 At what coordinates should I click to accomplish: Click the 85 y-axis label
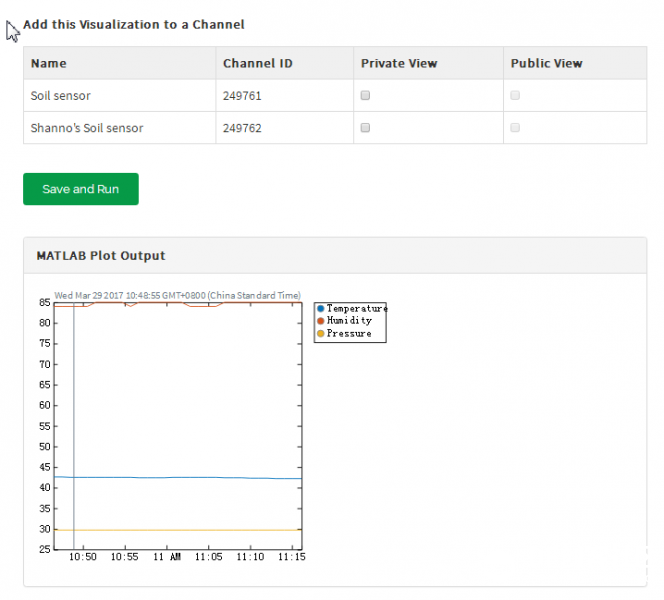44,302
